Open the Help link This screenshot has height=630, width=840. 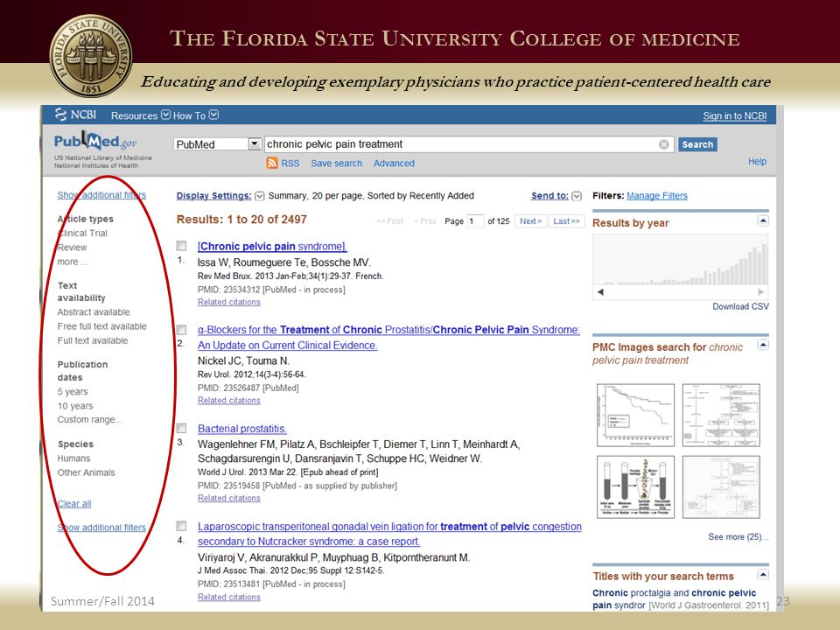[757, 161]
